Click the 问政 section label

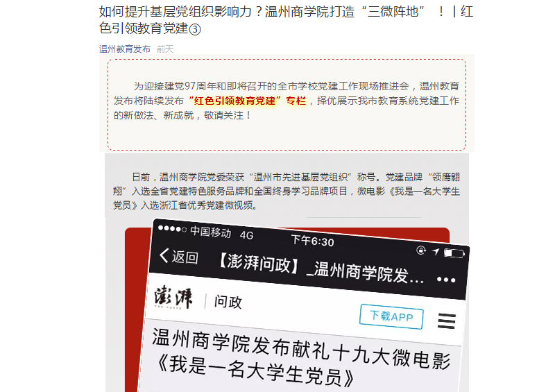pyautogui.click(x=228, y=302)
